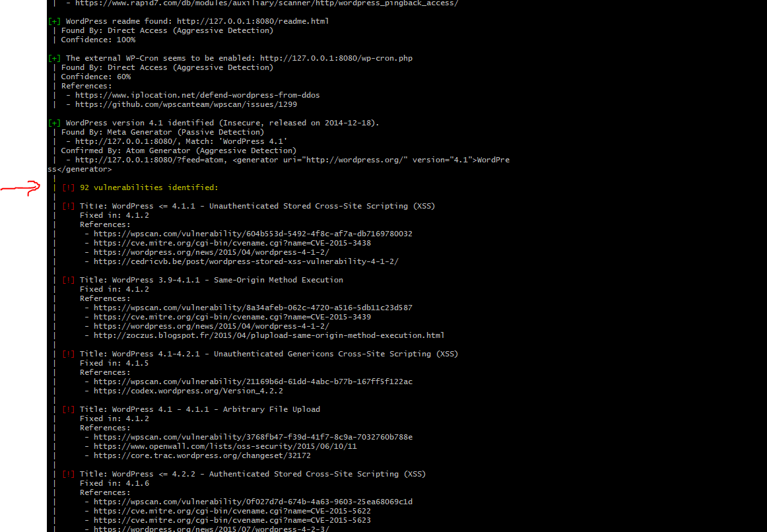Open the CVE-2015-3438 mitre link

tap(232, 243)
